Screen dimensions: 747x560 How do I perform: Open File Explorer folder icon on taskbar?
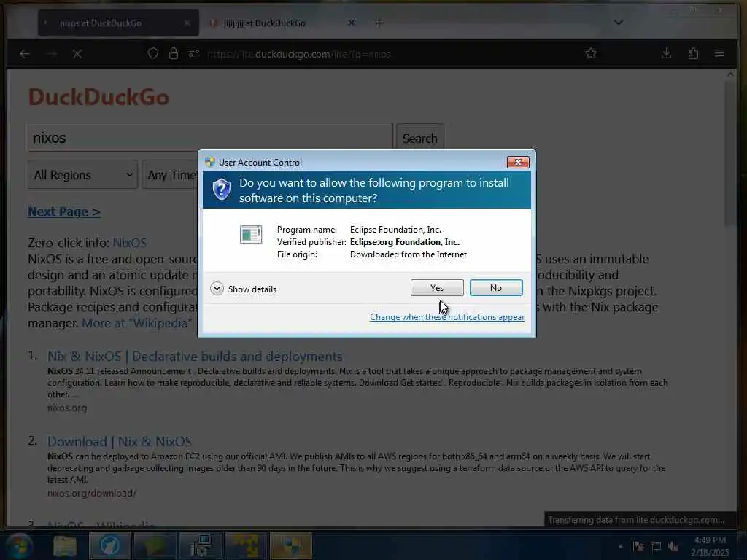(64, 545)
